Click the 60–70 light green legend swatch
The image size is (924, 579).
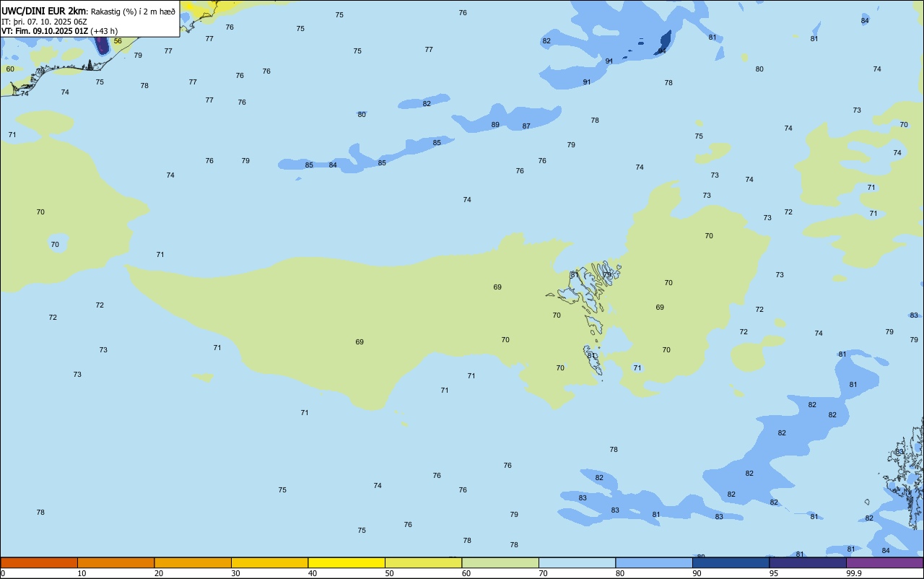click(500, 562)
